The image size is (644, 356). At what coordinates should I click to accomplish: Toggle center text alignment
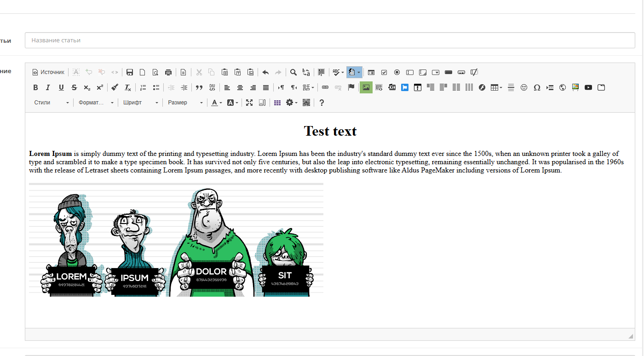(240, 87)
